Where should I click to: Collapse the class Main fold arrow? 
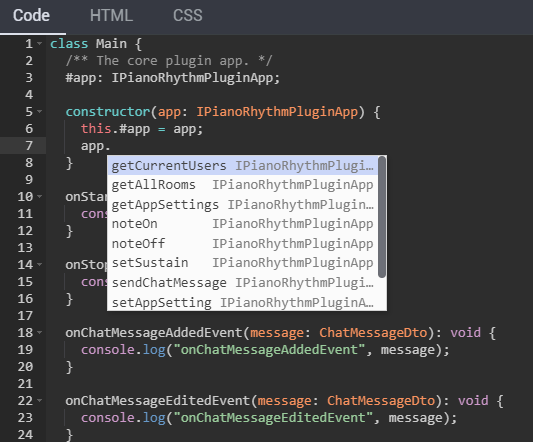pyautogui.click(x=40, y=44)
